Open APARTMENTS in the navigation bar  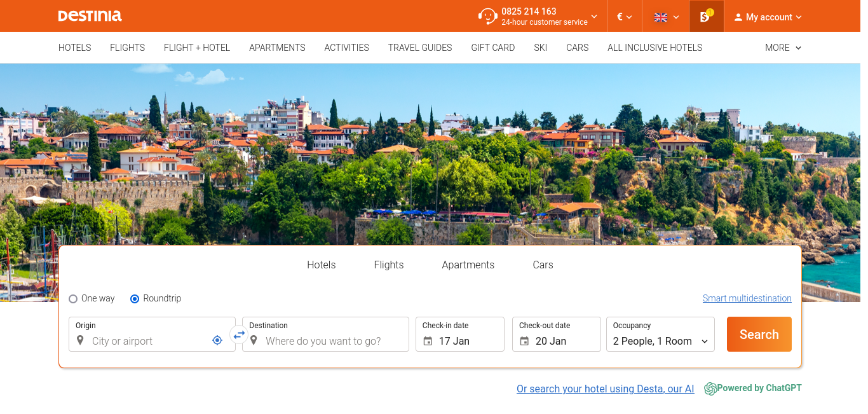pyautogui.click(x=277, y=48)
